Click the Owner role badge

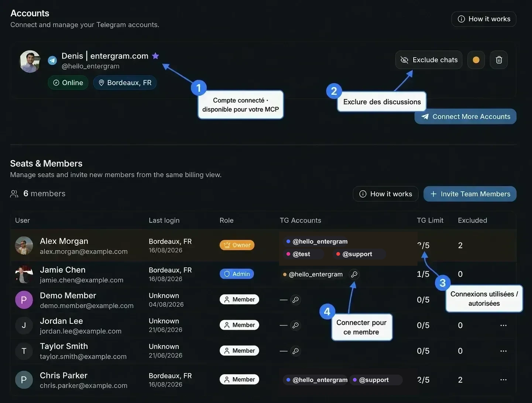[x=237, y=245]
